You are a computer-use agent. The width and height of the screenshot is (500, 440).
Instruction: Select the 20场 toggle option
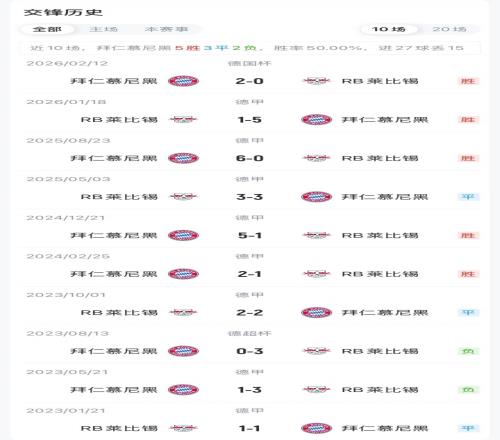tap(449, 29)
